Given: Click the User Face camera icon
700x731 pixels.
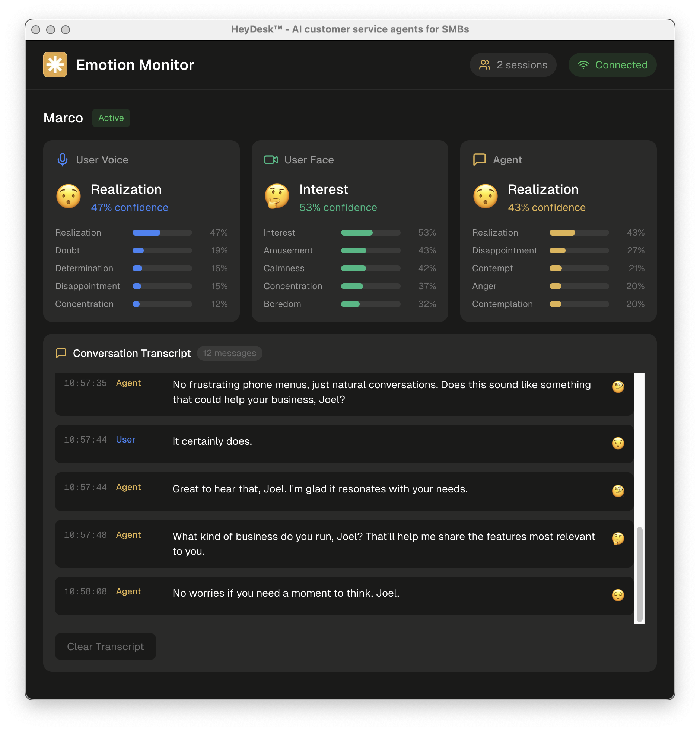Looking at the screenshot, I should (271, 160).
